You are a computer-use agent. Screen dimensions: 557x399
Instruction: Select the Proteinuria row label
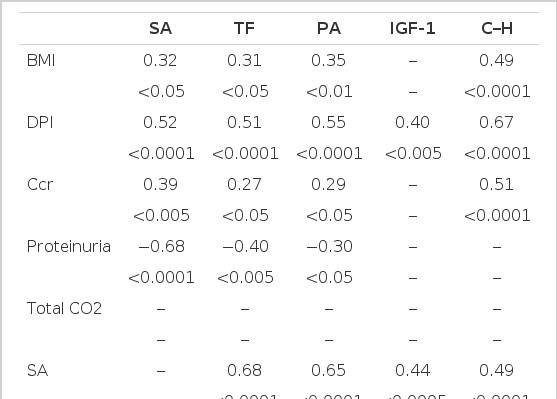(69, 247)
